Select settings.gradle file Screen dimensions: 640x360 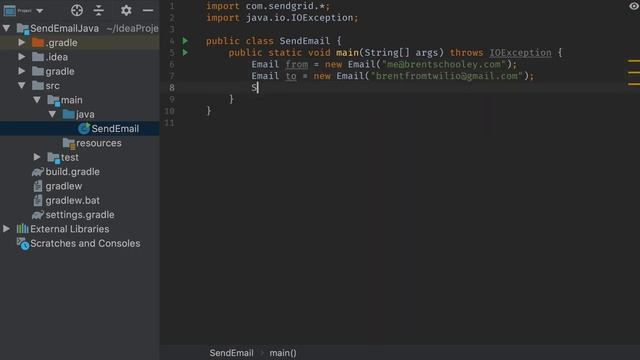(80, 214)
